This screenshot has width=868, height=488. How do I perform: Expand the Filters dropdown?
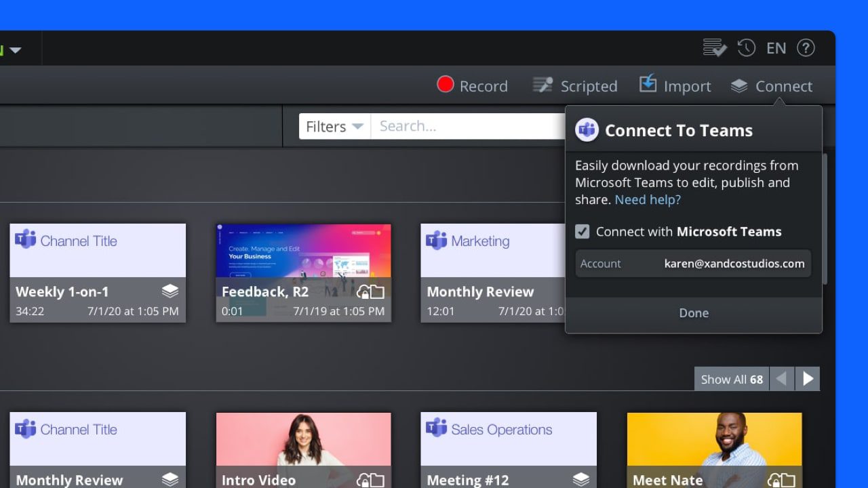point(335,126)
